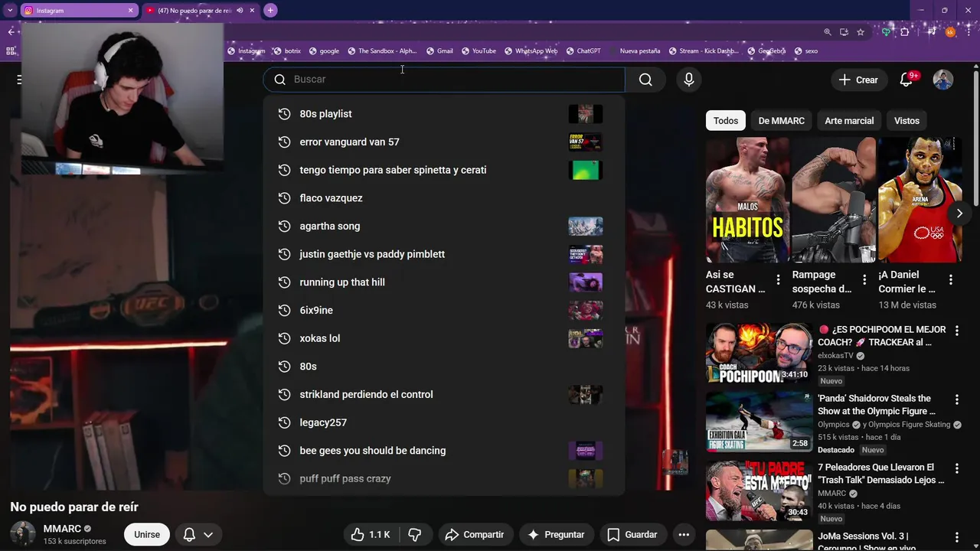Open the tab search dropdown arrow
This screenshot has height=551, width=980.
click(x=10, y=10)
